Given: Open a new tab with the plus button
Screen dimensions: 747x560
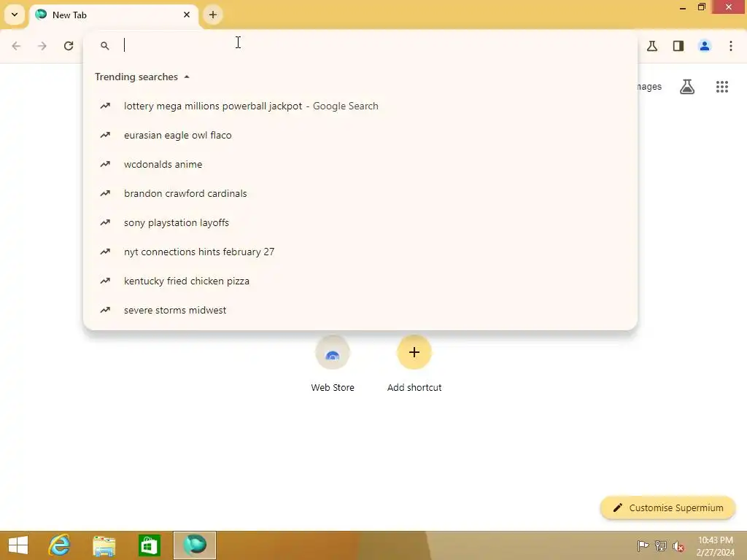Looking at the screenshot, I should click(213, 15).
